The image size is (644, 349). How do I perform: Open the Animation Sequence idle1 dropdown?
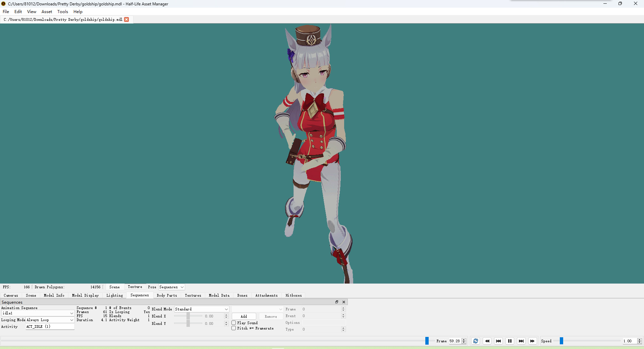[x=38, y=313]
